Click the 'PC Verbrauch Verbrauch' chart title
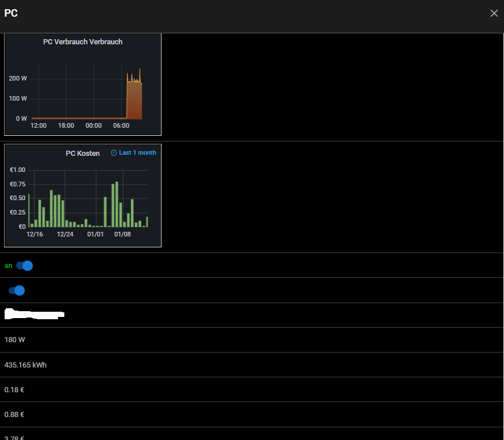The height and width of the screenshot is (440, 504). [83, 42]
